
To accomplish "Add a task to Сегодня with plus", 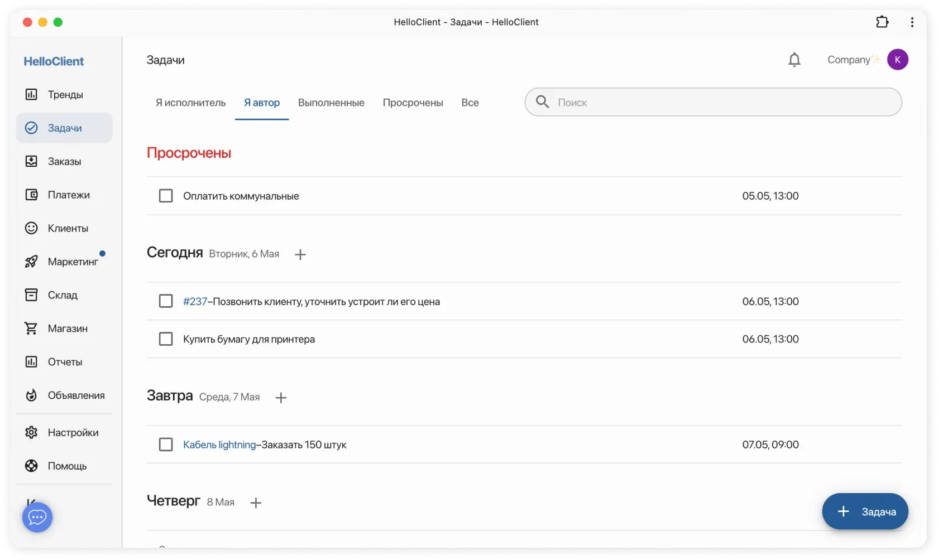I will click(300, 255).
